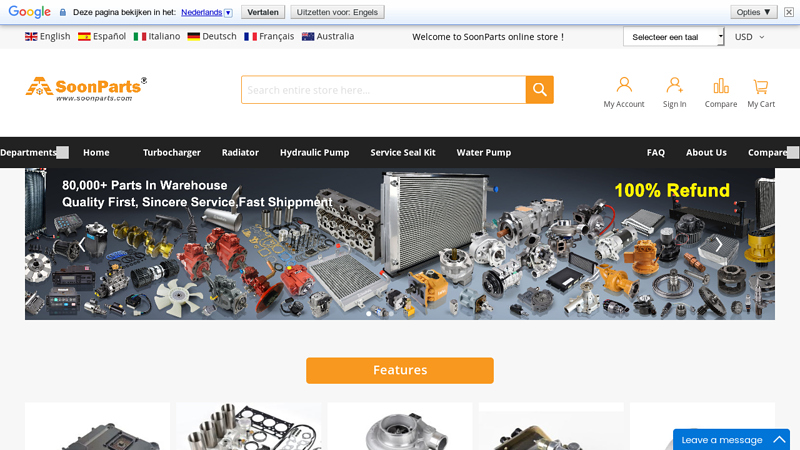Click the Google logo in translate bar

point(30,12)
